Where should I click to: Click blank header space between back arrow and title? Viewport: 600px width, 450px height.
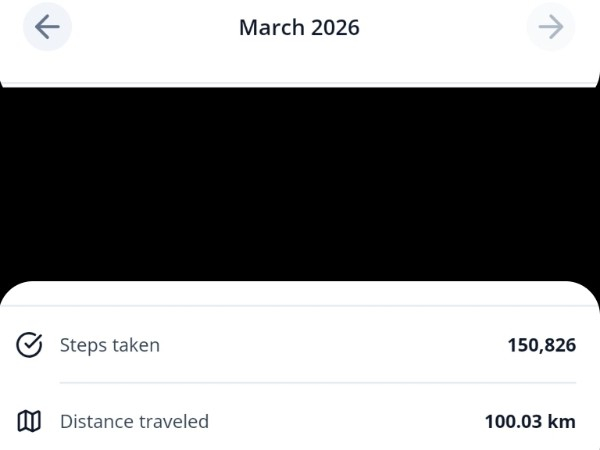point(150,27)
